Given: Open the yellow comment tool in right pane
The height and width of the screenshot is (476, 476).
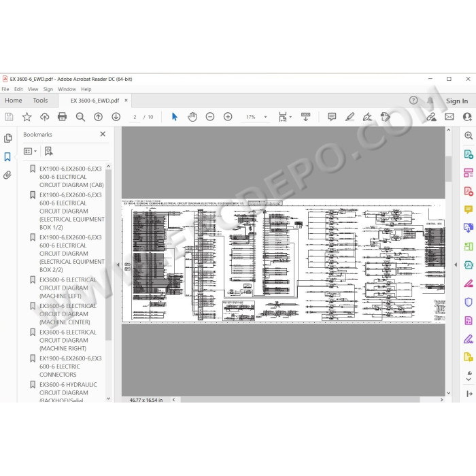Looking at the screenshot, I should click(x=469, y=209).
